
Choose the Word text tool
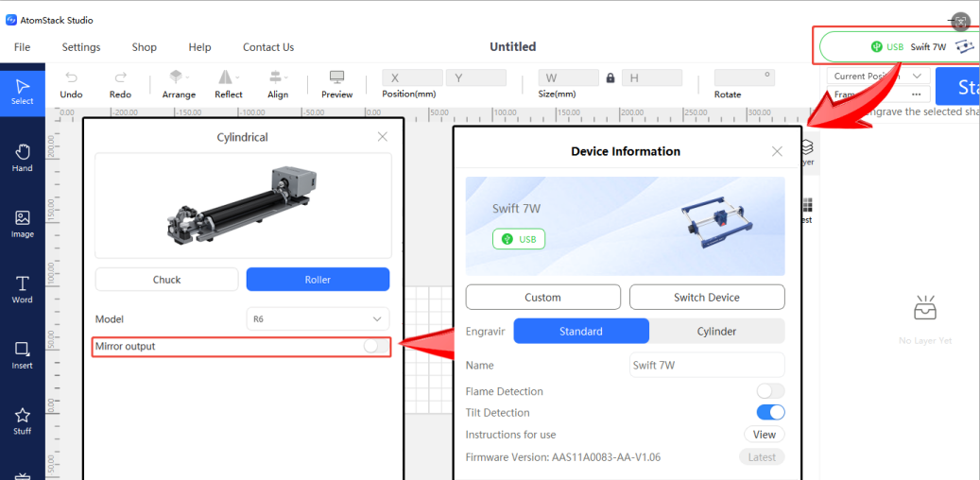coord(23,289)
